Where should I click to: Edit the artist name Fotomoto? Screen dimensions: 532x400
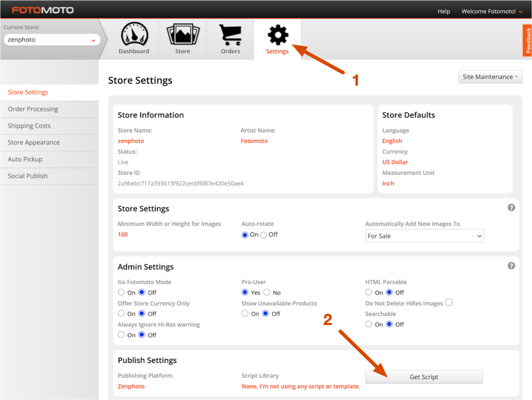pyautogui.click(x=254, y=141)
